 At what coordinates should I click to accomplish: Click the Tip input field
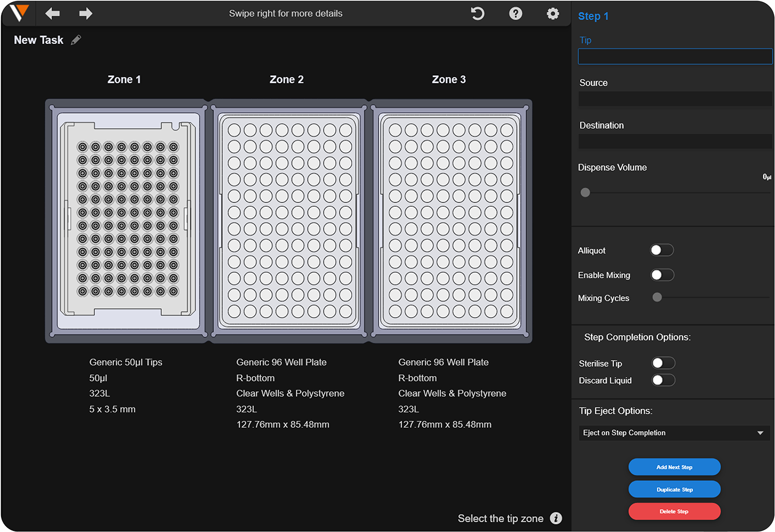coord(675,56)
